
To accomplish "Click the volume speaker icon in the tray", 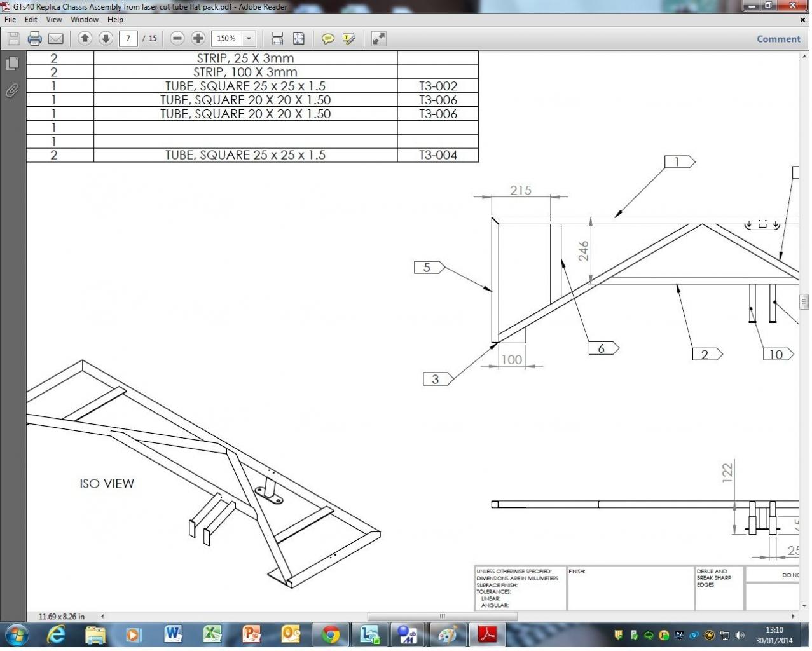I will point(740,635).
